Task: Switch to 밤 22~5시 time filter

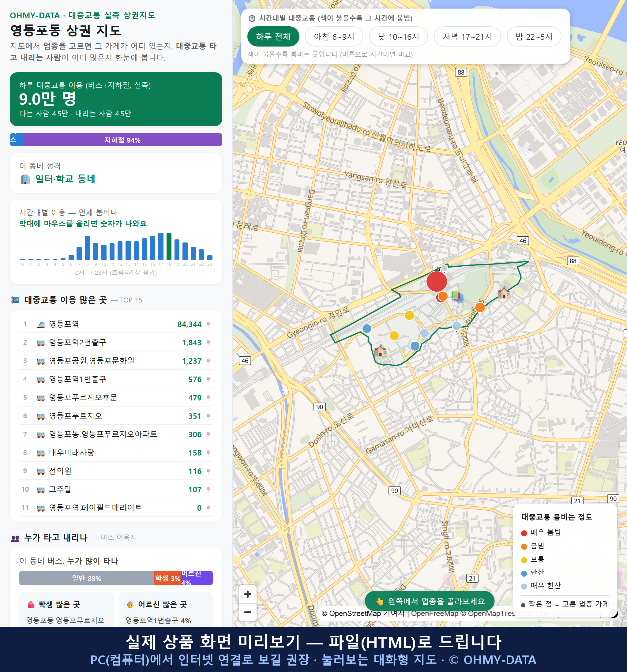Action: tap(534, 36)
